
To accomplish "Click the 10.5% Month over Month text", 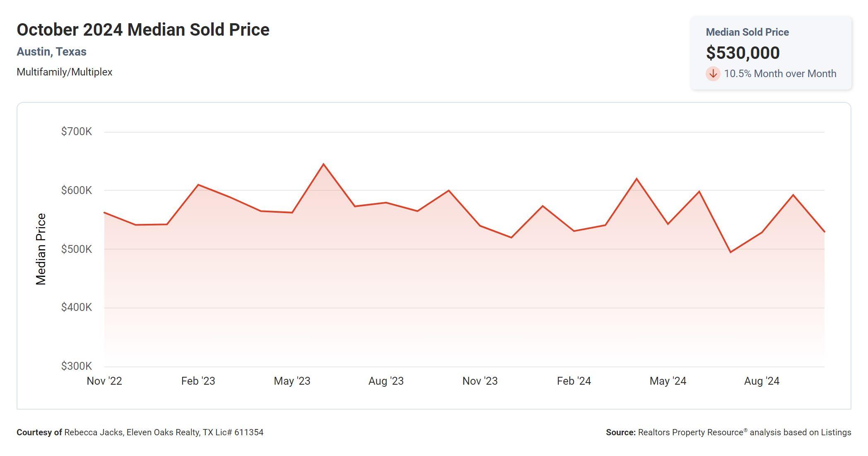I will 780,74.
